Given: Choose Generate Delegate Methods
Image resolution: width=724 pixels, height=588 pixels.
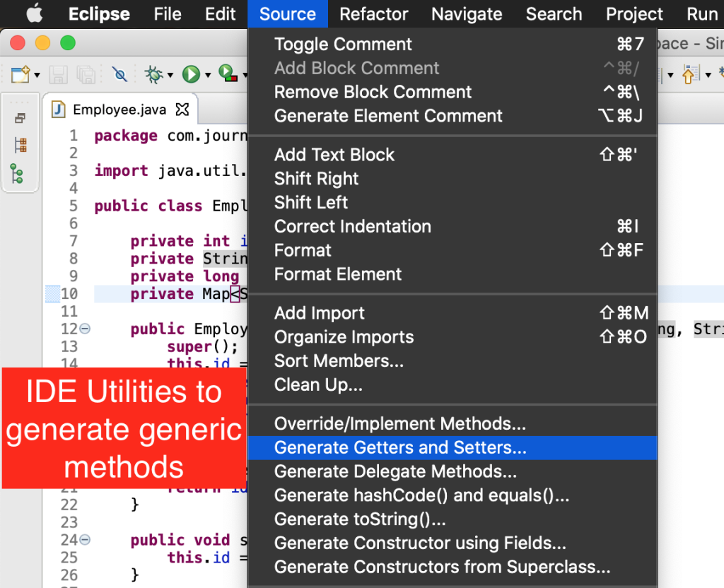Looking at the screenshot, I should (452, 471).
